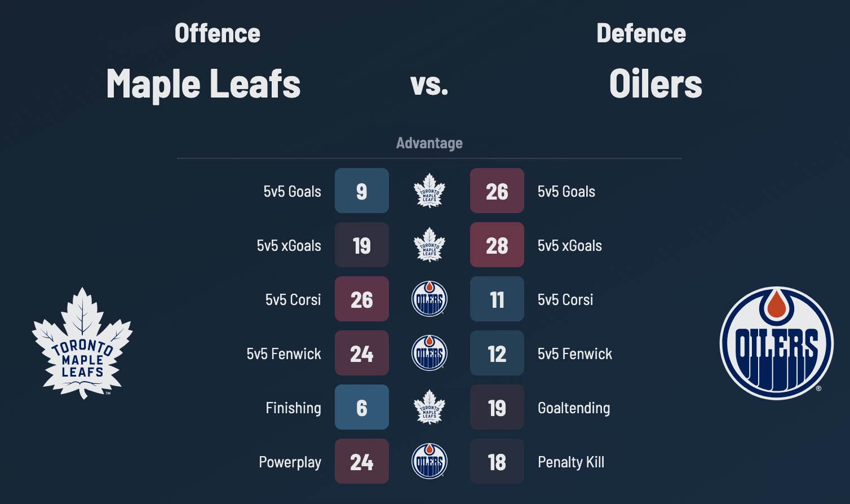Select the Advantage column header

pos(430,143)
